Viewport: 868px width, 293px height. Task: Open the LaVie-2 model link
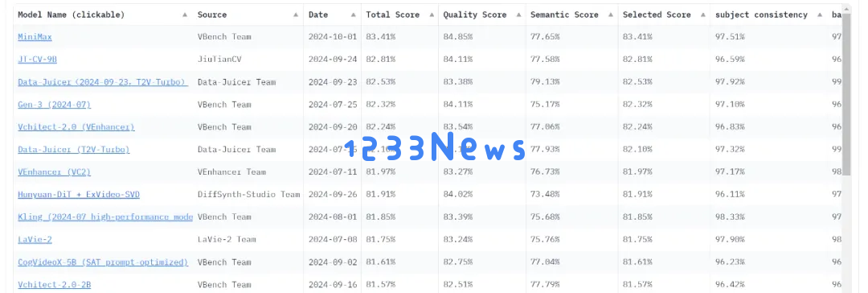point(35,239)
